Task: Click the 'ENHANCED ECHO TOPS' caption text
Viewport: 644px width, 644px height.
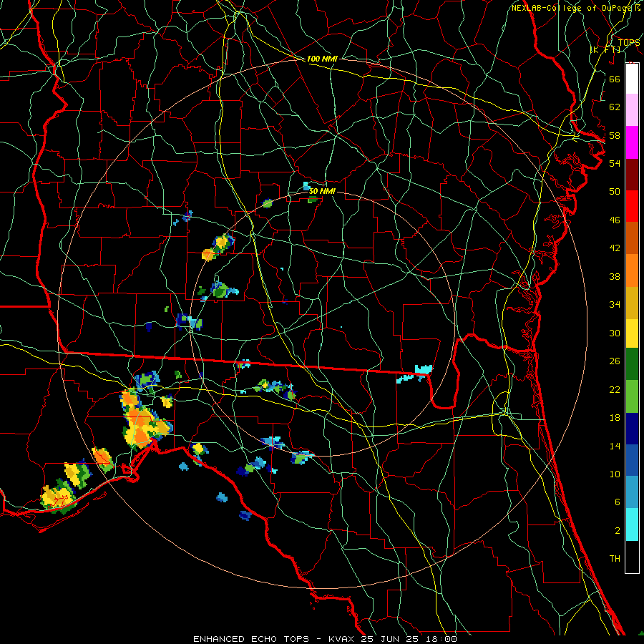Action: [x=251, y=639]
